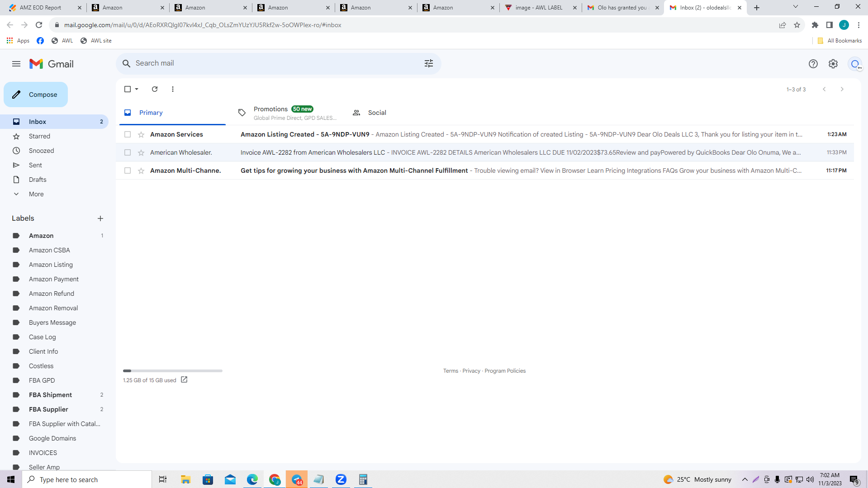This screenshot has width=868, height=488.
Task: Open File Explorer from taskbar
Action: pyautogui.click(x=185, y=479)
